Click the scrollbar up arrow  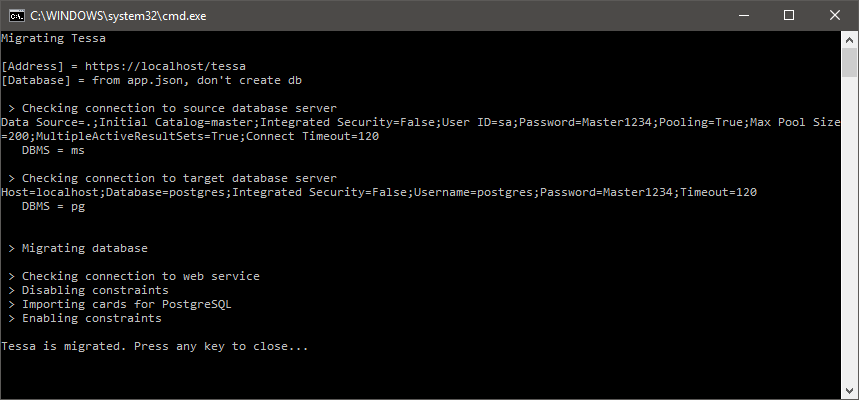coord(850,39)
